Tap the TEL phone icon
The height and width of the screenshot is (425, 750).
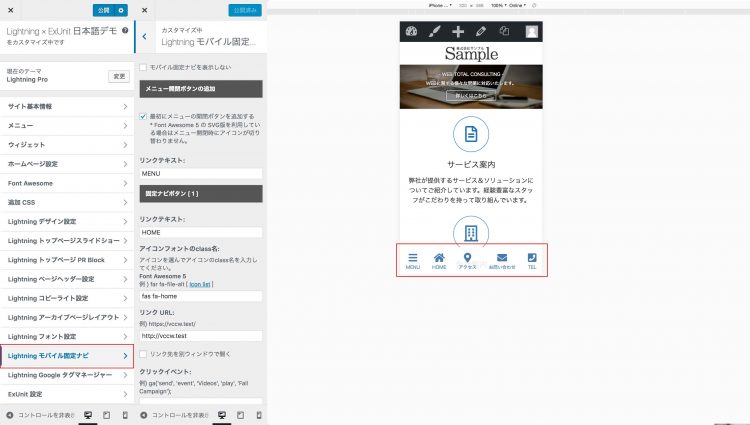click(x=532, y=258)
